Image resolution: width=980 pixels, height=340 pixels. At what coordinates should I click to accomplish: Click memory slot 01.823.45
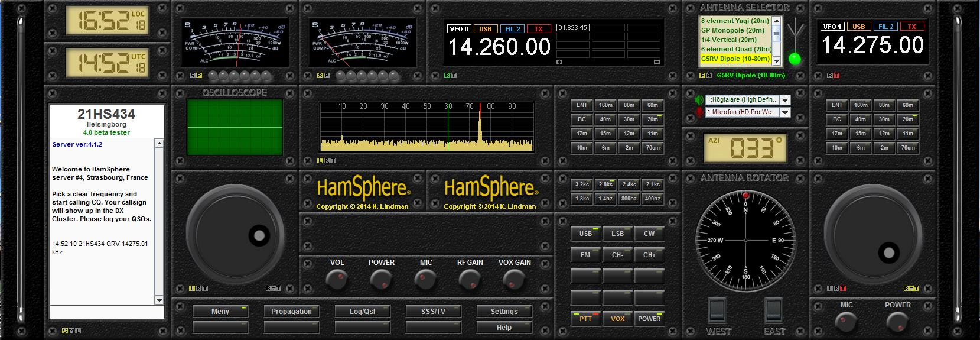coord(572,28)
